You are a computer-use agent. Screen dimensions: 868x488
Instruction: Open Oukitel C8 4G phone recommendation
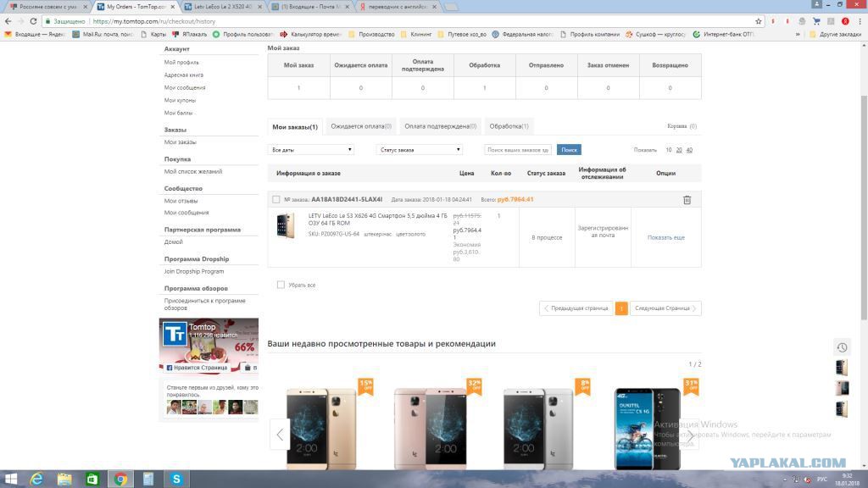coord(648,429)
